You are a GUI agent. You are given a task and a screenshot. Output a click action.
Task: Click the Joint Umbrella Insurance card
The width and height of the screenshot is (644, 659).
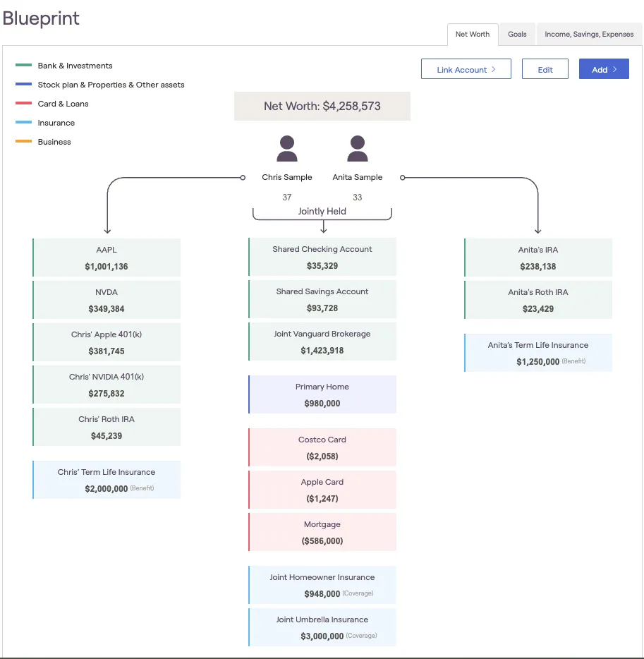(x=322, y=627)
